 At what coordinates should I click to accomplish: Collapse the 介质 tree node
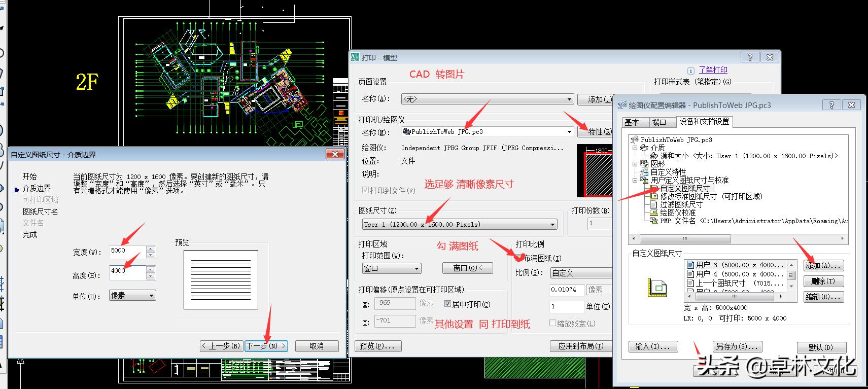(635, 148)
